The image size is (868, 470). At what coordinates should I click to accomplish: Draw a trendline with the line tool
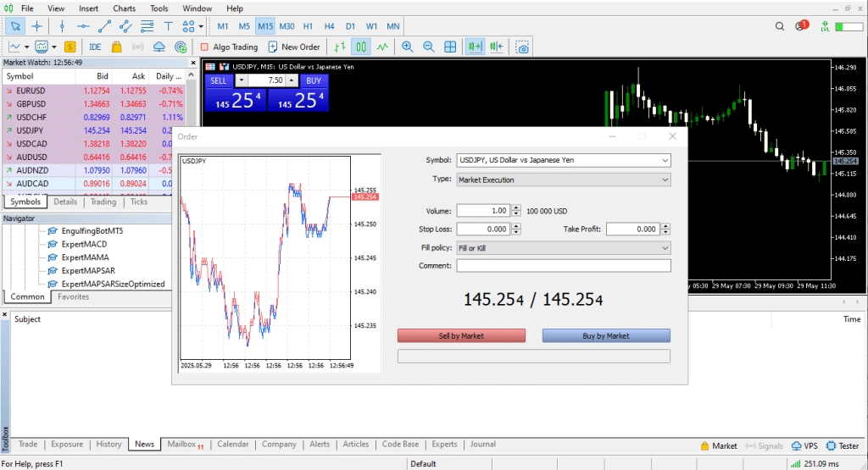point(104,26)
